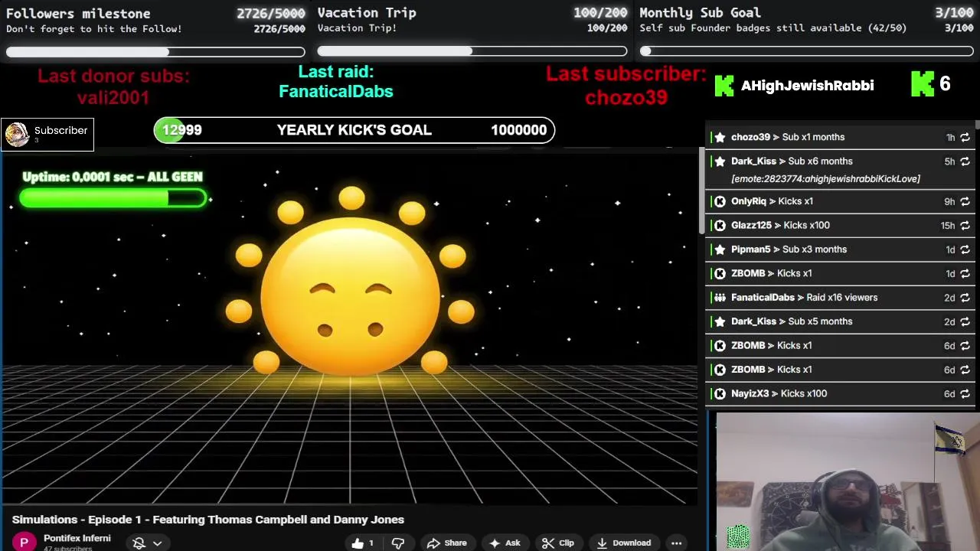
Task: Open the Pontifex Inferni channel avatar
Action: tap(24, 542)
